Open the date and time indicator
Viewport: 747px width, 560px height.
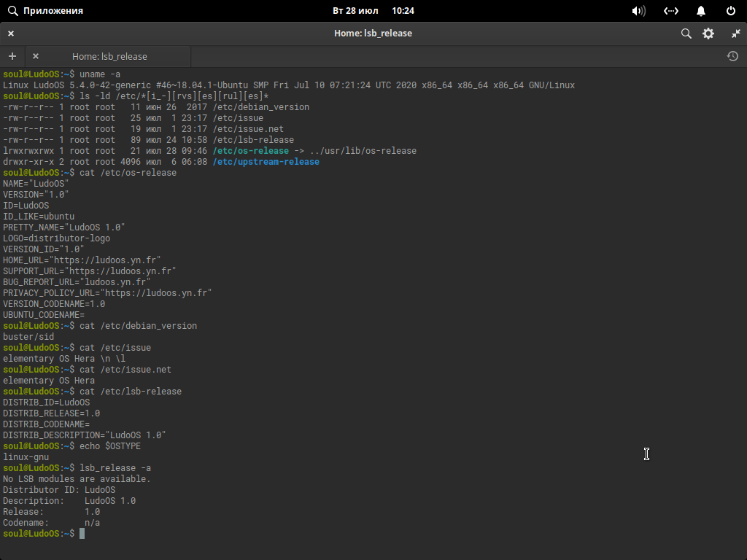[373, 10]
